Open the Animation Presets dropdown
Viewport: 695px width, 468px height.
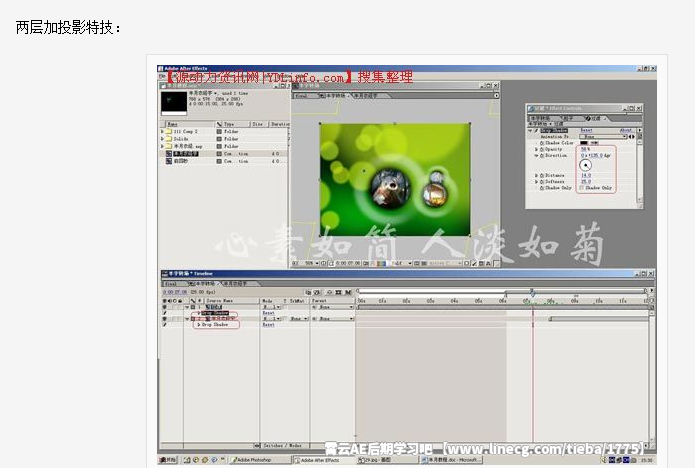point(603,137)
